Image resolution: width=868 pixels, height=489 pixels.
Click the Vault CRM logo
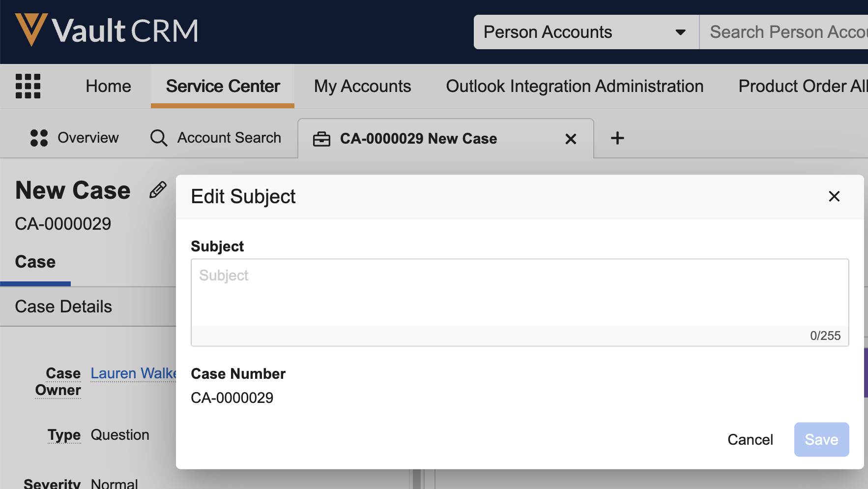[107, 31]
